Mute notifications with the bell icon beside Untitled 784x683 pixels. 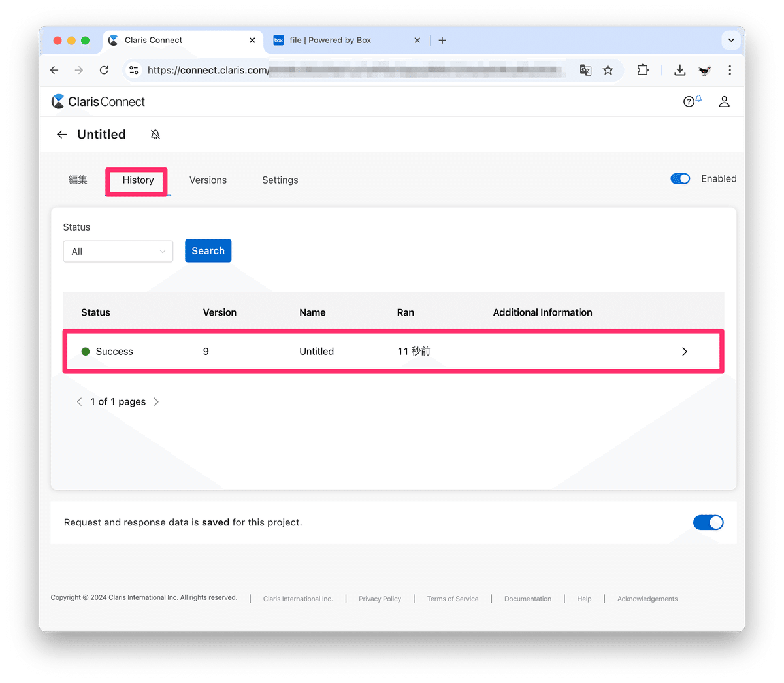tap(155, 134)
